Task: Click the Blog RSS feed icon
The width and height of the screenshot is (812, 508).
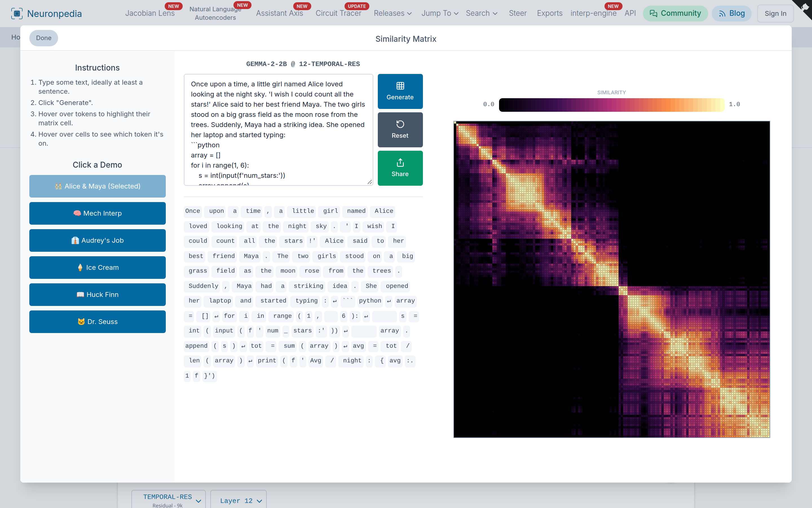Action: [x=722, y=14]
